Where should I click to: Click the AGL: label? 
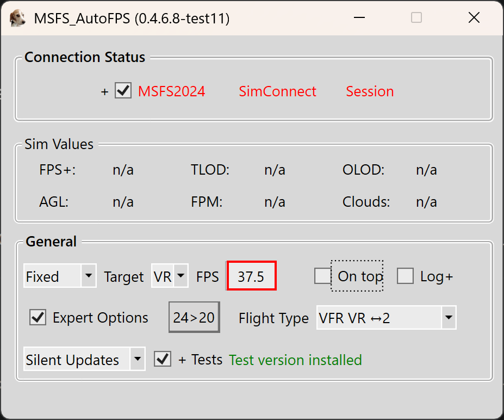click(54, 202)
